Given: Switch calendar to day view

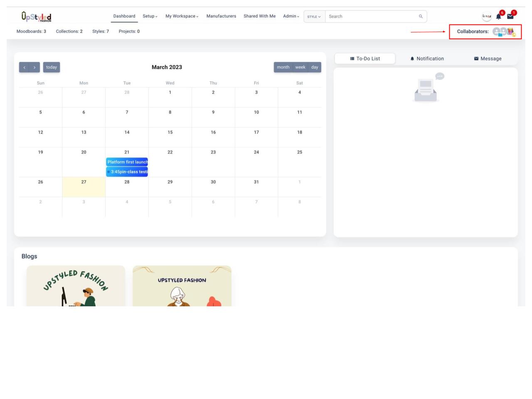Looking at the screenshot, I should (x=315, y=67).
